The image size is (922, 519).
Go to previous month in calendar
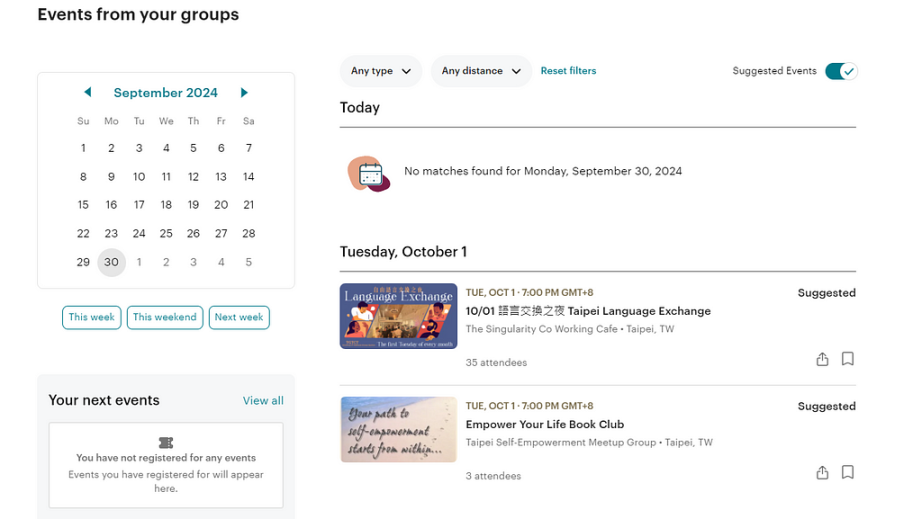pyautogui.click(x=88, y=92)
